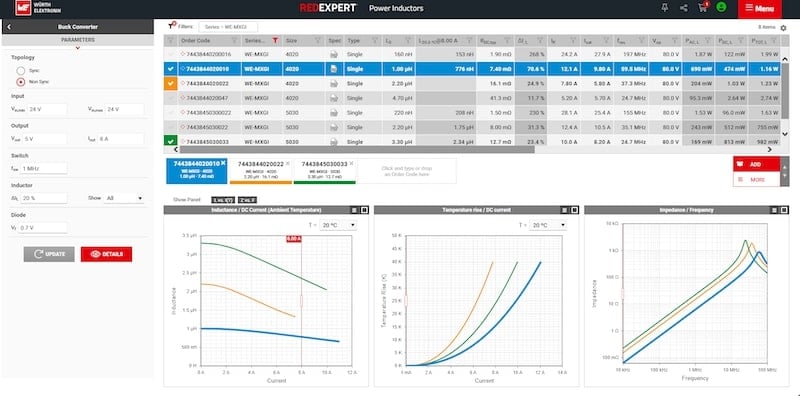Maximize the Inductance / DC Current panel

pyautogui.click(x=364, y=210)
